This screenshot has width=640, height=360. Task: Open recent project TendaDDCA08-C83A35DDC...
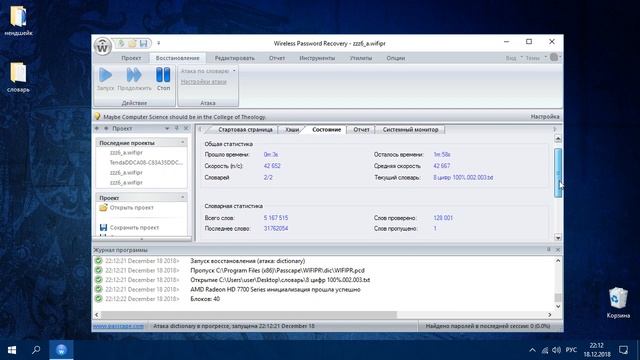[x=146, y=162]
